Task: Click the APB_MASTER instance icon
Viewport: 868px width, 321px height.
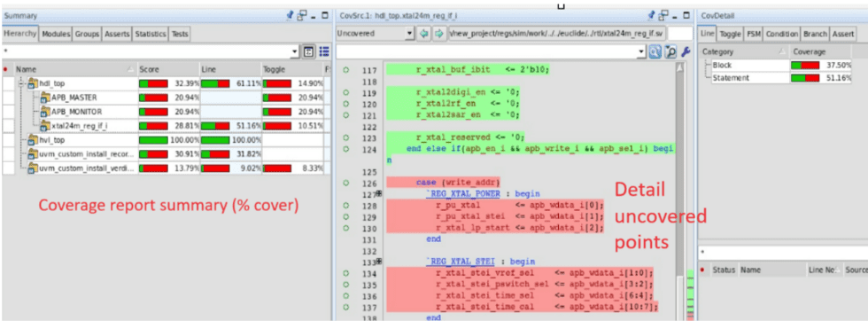Action: pos(46,97)
